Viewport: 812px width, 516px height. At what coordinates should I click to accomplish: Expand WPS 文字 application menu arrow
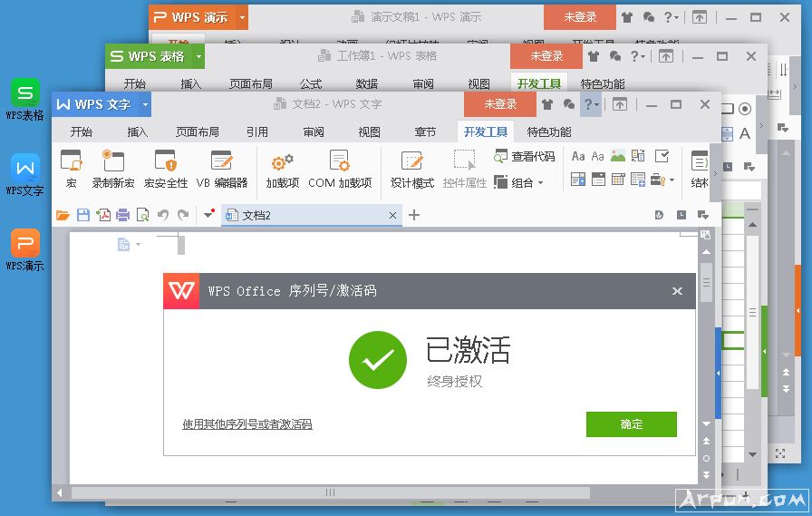145,104
